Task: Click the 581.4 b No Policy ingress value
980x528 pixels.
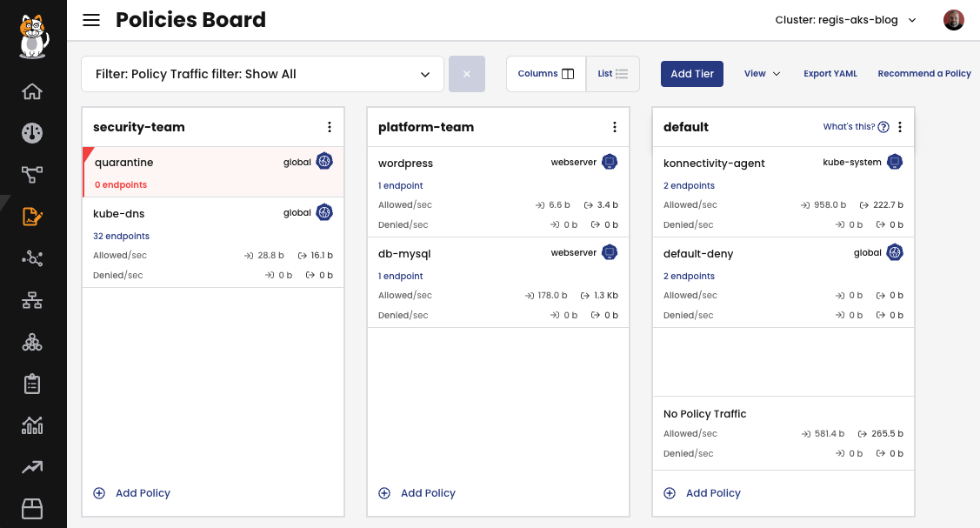Action: click(x=830, y=434)
